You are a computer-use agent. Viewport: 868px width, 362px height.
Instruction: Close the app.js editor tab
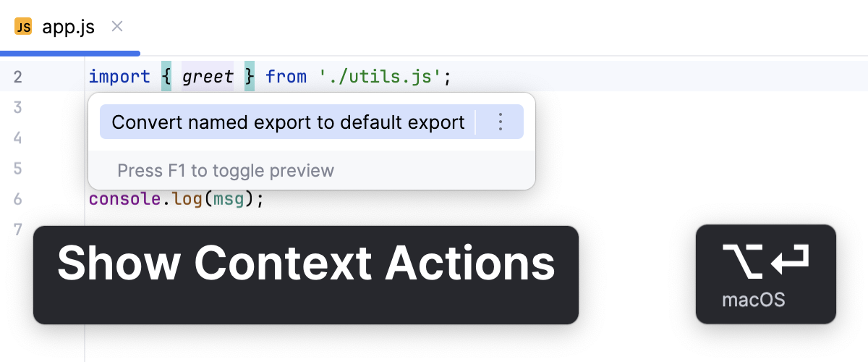pos(117,27)
